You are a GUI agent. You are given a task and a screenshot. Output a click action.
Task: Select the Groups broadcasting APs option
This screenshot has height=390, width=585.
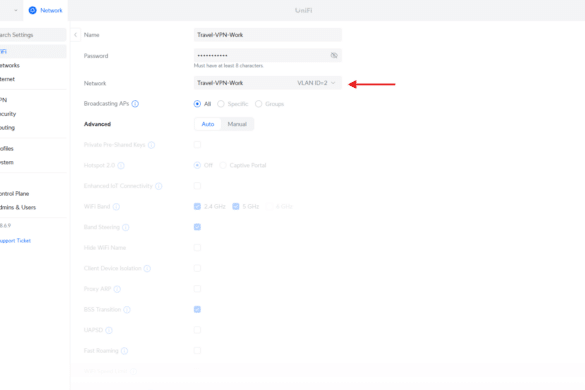[259, 104]
